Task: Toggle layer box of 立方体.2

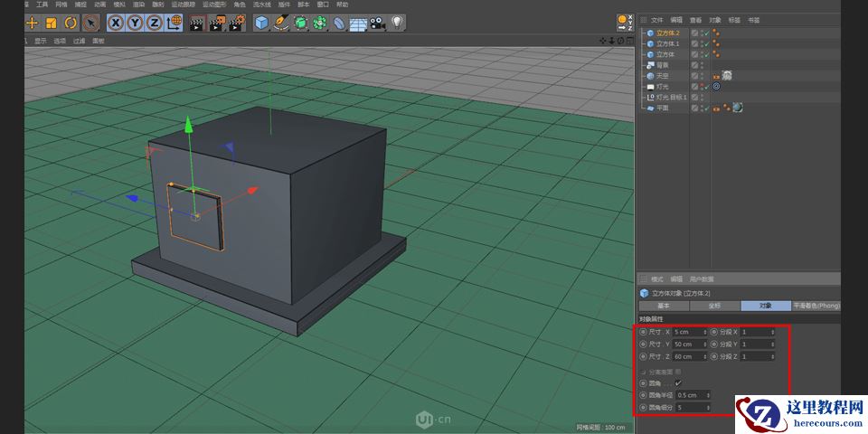Action: pyautogui.click(x=694, y=33)
